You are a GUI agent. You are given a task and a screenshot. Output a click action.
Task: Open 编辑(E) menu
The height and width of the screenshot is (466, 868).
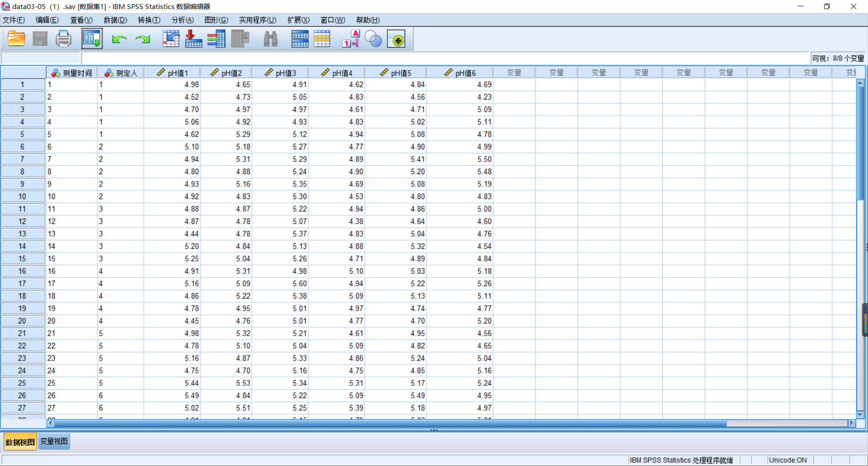47,20
